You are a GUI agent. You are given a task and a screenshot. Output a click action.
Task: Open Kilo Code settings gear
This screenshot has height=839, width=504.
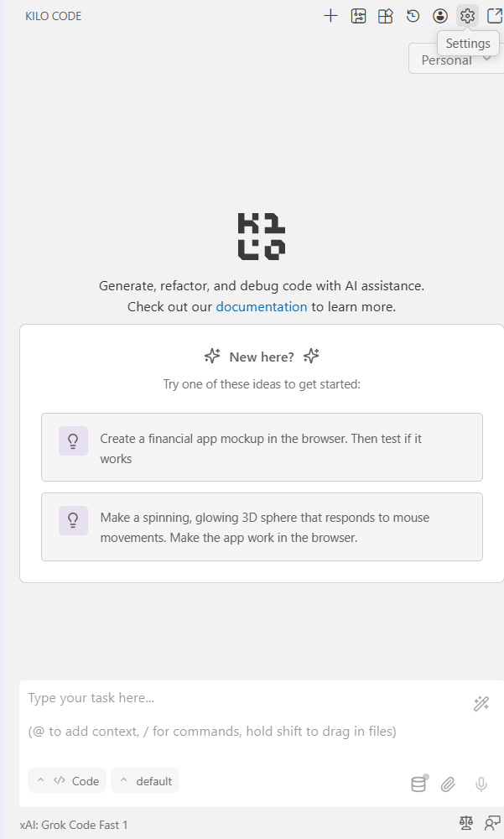click(x=468, y=16)
